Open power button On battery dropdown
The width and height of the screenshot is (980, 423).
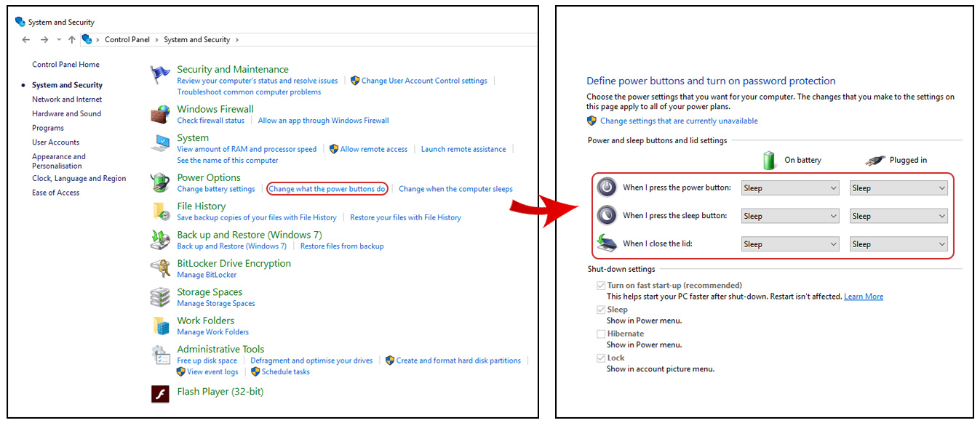point(790,188)
